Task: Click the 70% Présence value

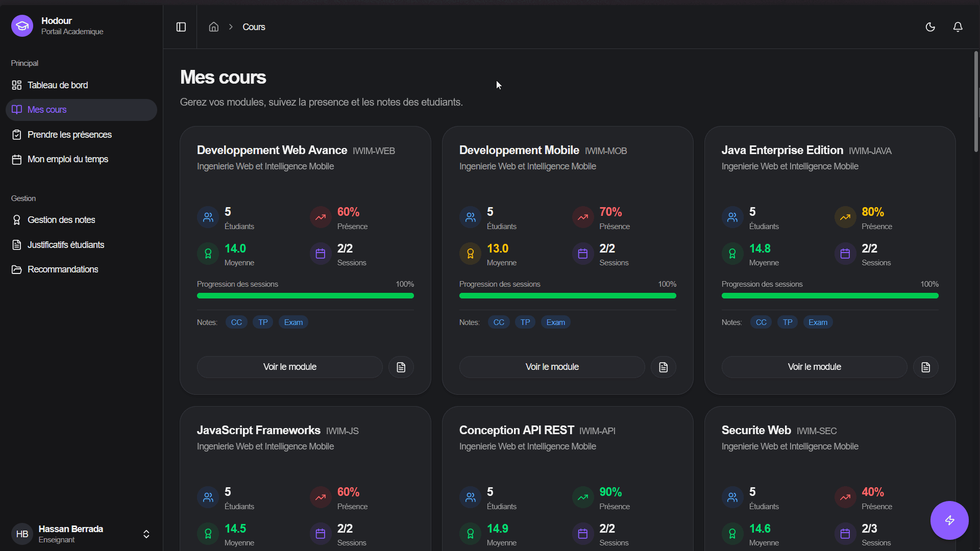Action: (610, 212)
